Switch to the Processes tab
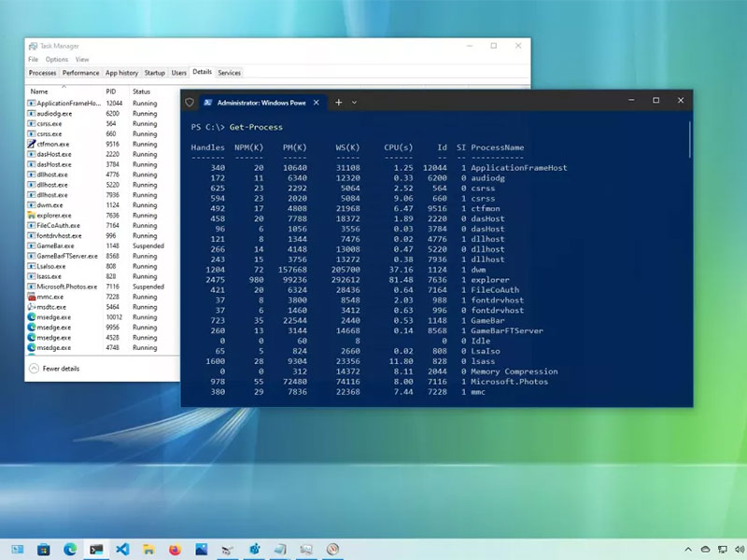Image resolution: width=747 pixels, height=560 pixels. [42, 73]
